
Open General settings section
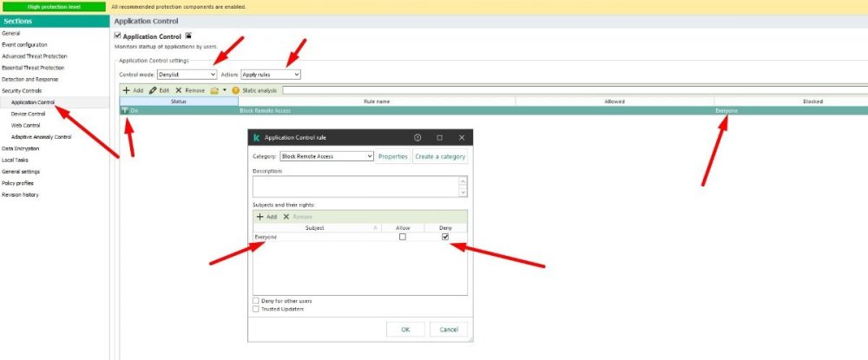[21, 172]
